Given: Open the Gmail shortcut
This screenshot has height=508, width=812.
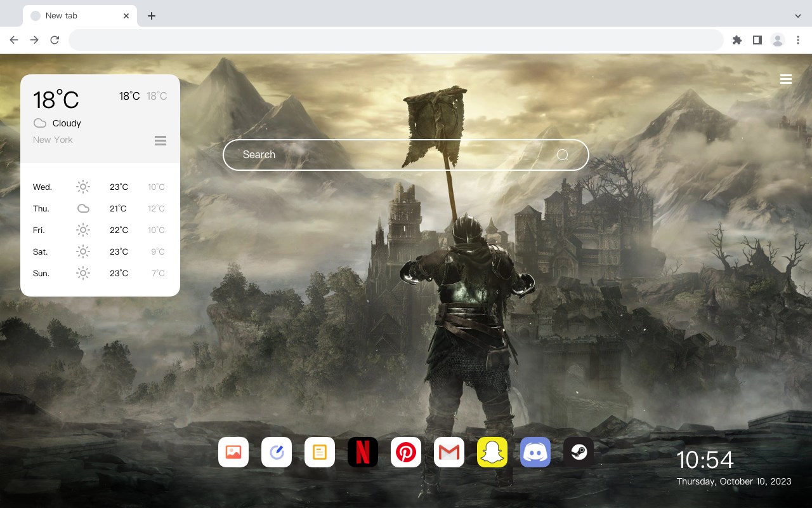Looking at the screenshot, I should tap(449, 452).
